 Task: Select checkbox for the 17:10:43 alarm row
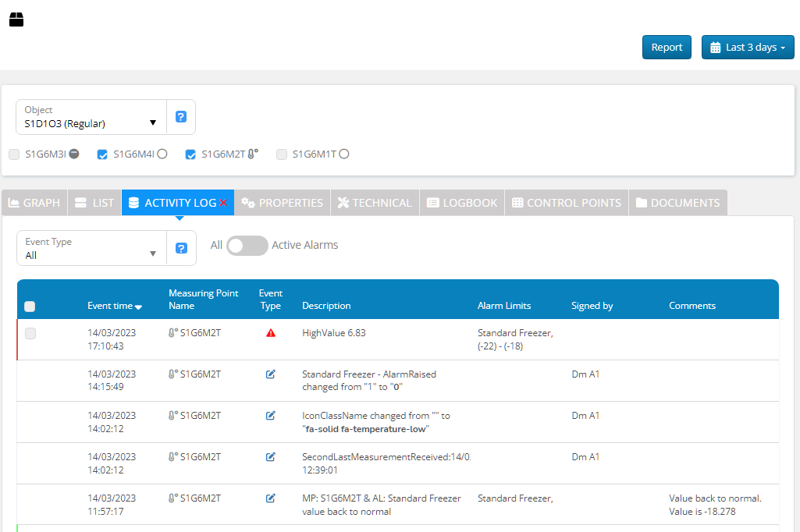click(30, 334)
